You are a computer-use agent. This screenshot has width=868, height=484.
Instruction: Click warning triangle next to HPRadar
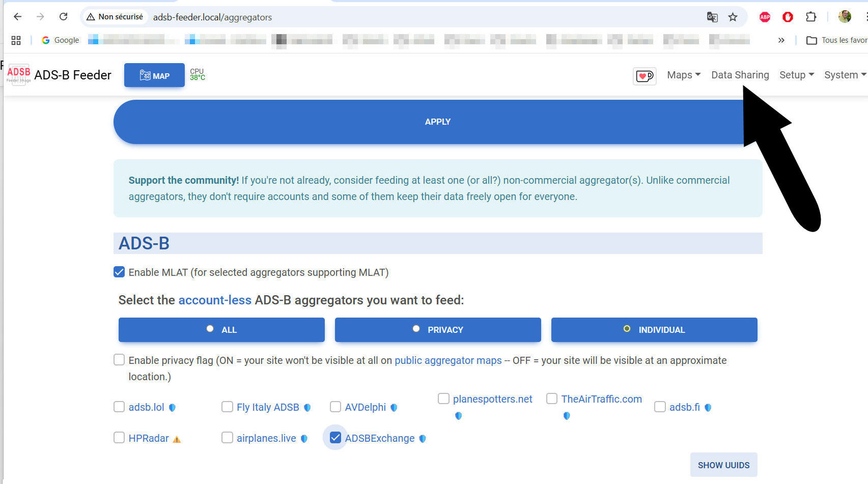coord(177,439)
